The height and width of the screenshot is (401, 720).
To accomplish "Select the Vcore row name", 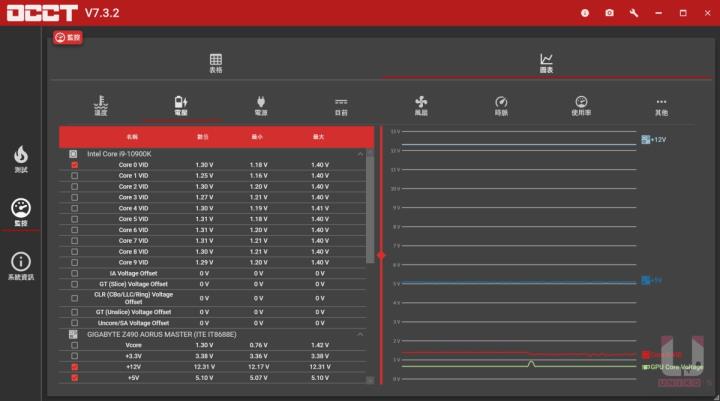I will pyautogui.click(x=133, y=345).
